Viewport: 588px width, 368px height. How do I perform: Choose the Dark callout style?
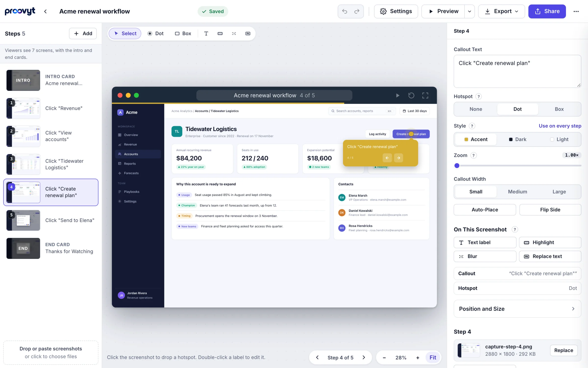517,139
